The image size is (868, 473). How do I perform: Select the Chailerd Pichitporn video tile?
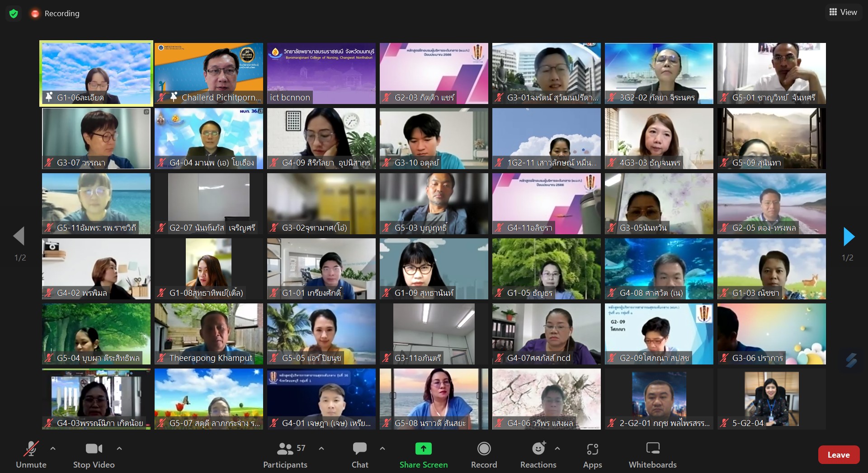pos(208,73)
